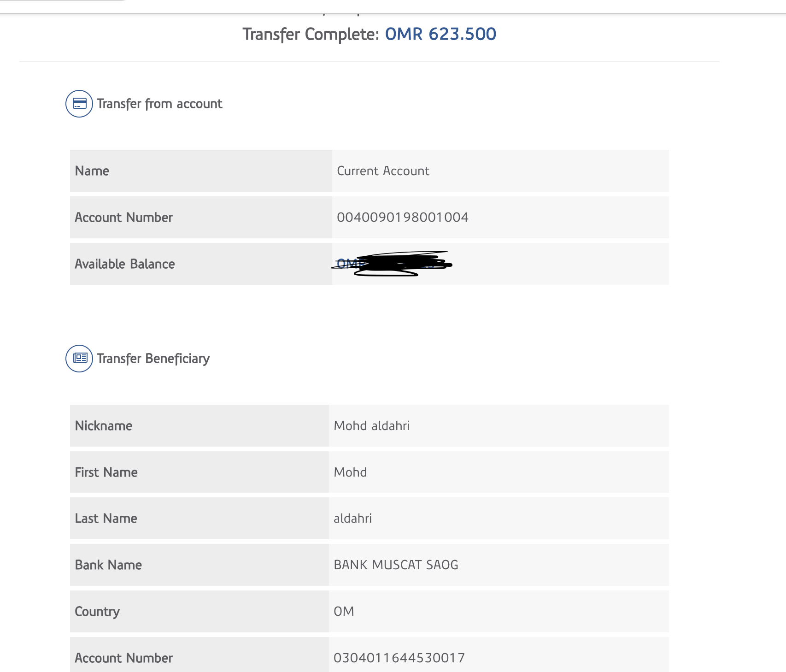Click the Nickname field label
786x672 pixels.
(x=104, y=426)
